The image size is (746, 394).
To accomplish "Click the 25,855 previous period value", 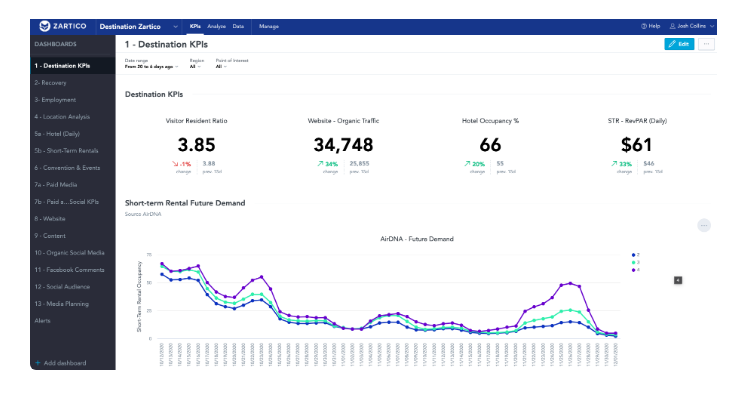I will click(x=359, y=163).
